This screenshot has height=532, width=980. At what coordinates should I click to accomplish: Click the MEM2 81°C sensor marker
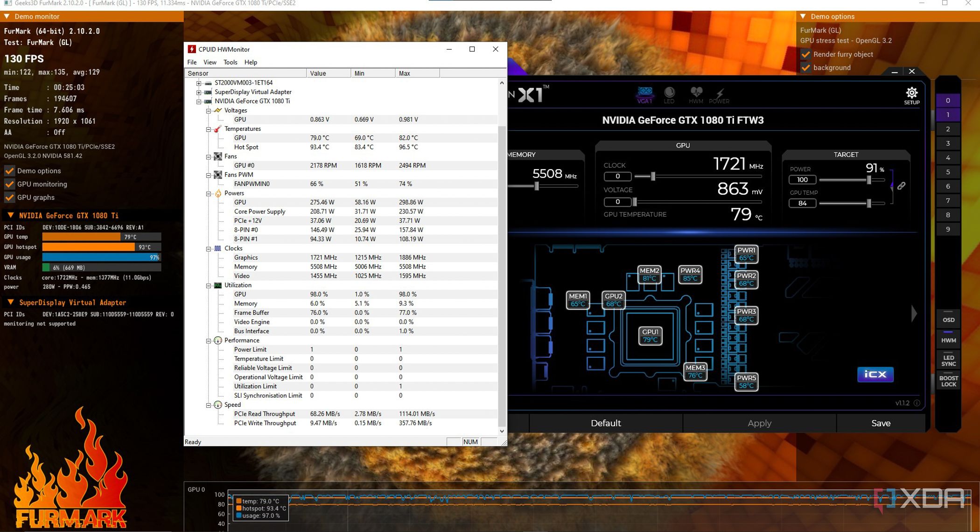point(649,274)
